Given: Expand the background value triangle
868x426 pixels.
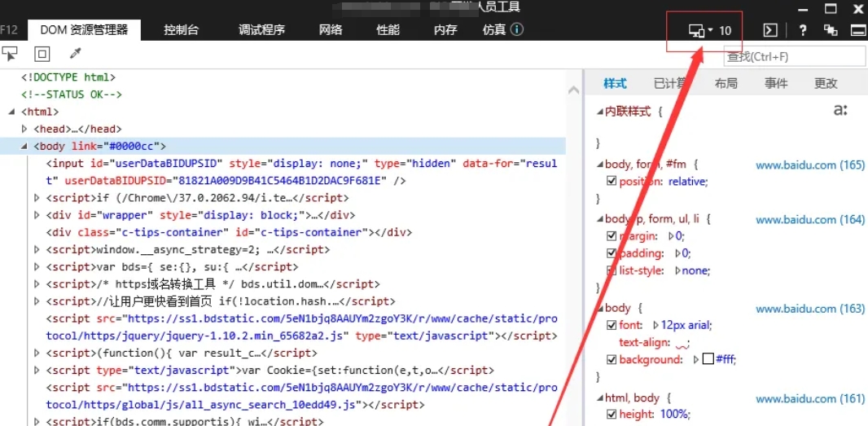Looking at the screenshot, I should tap(697, 359).
